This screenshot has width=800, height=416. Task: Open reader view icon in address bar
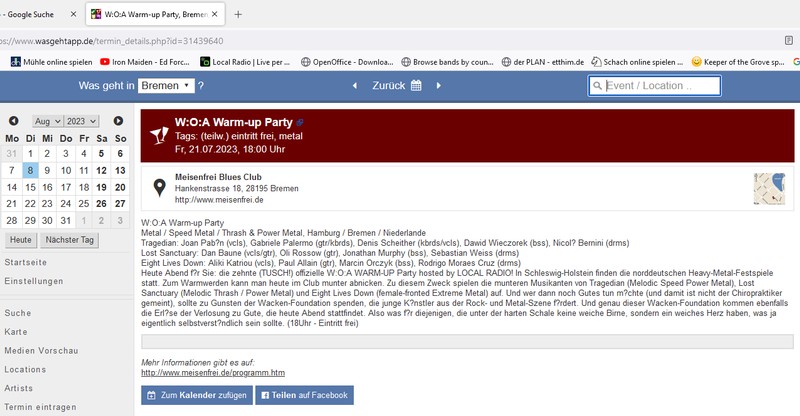click(x=789, y=40)
